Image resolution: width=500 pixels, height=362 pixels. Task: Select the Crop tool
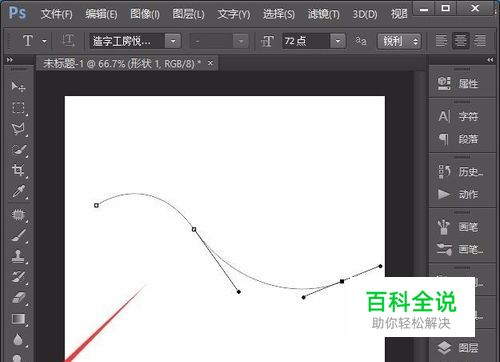(18, 170)
